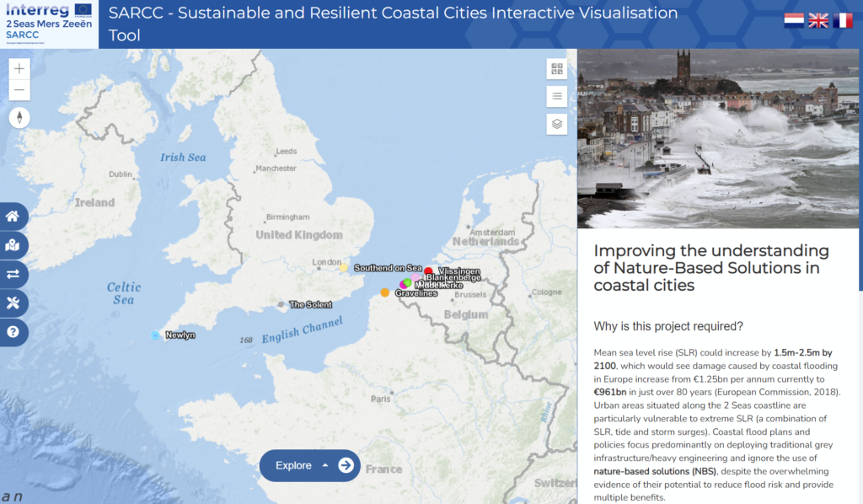
Task: Select the map locations icon in the sidebar
Action: tap(13, 245)
